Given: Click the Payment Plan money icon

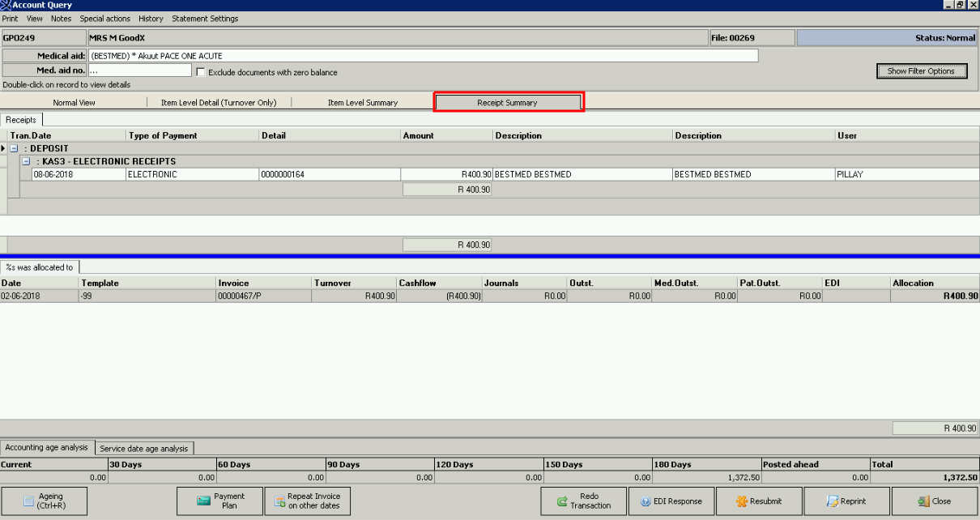Looking at the screenshot, I should click(203, 501).
